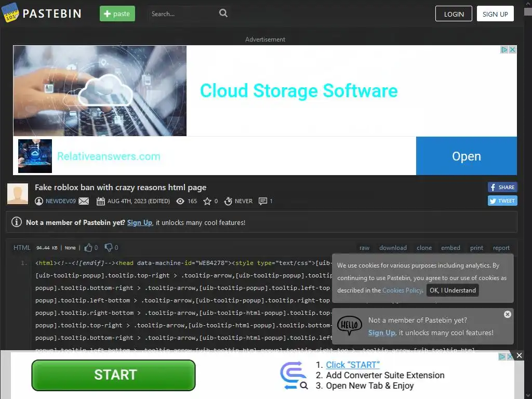View the raw paste

point(364,248)
